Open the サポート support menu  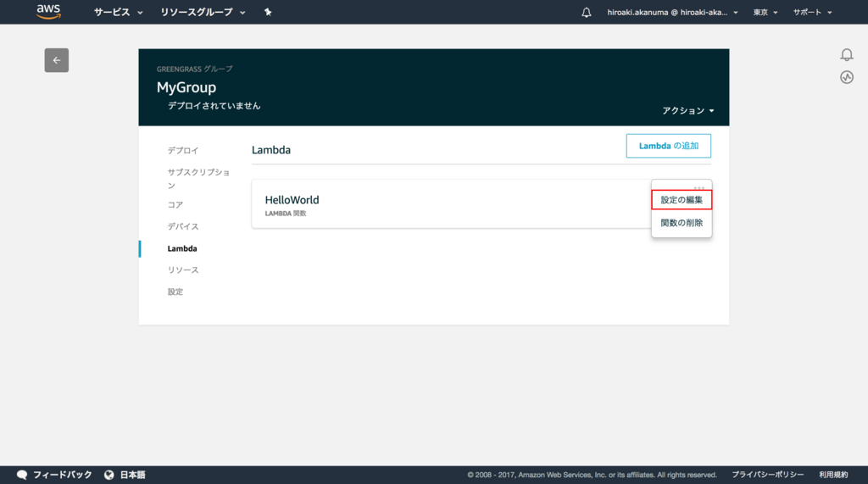pyautogui.click(x=812, y=12)
